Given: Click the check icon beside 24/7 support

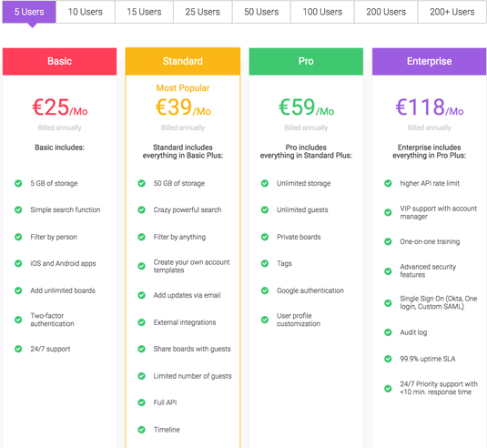Looking at the screenshot, I should pos(18,349).
